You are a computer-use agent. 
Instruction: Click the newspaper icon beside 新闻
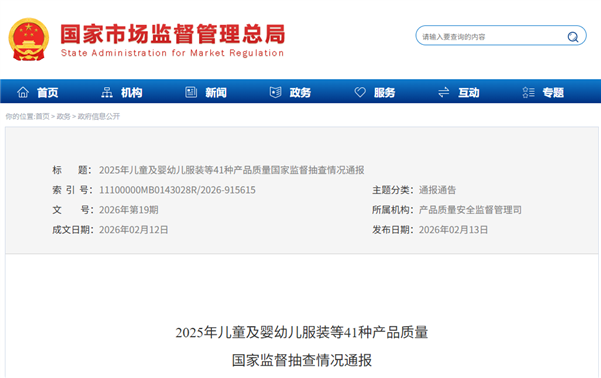(191, 92)
